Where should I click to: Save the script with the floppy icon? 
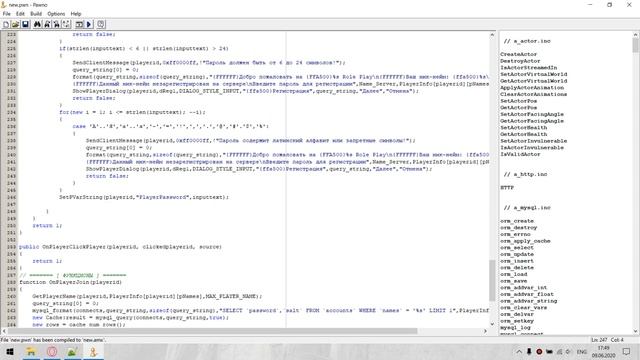tap(25, 24)
